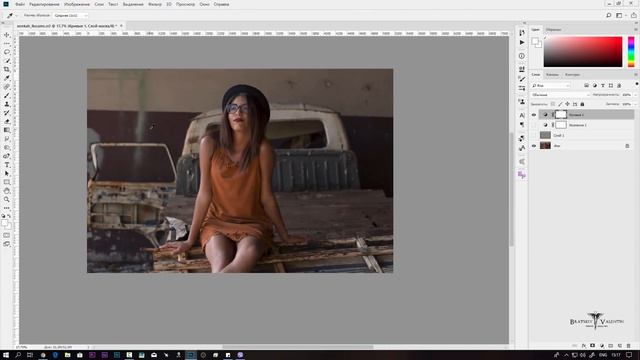Image resolution: width=640 pixels, height=360 pixels.
Task: Show the hidden gray Layer 1
Action: point(534,135)
